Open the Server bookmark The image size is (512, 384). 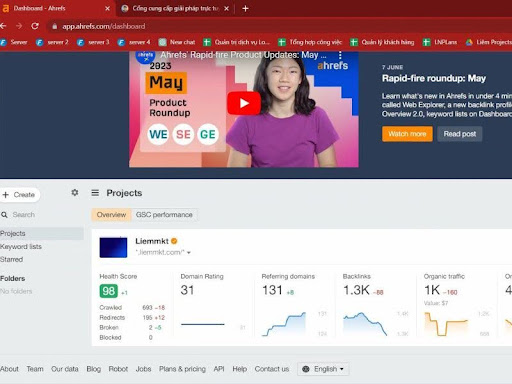coord(14,42)
